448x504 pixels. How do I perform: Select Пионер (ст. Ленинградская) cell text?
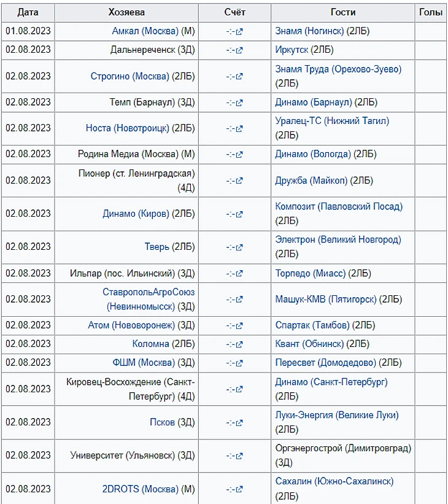(137, 180)
